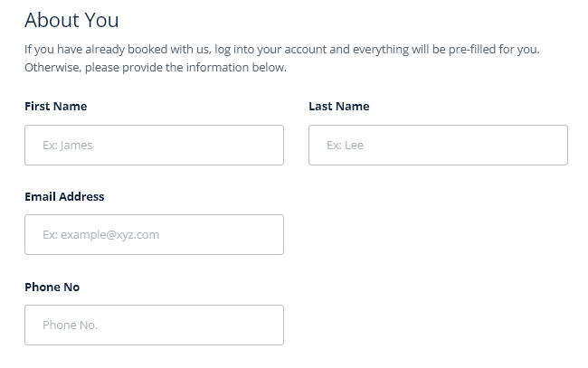Image resolution: width=588 pixels, height=368 pixels.
Task: Click the "Ex: Lee" placeholder text
Action: (345, 145)
